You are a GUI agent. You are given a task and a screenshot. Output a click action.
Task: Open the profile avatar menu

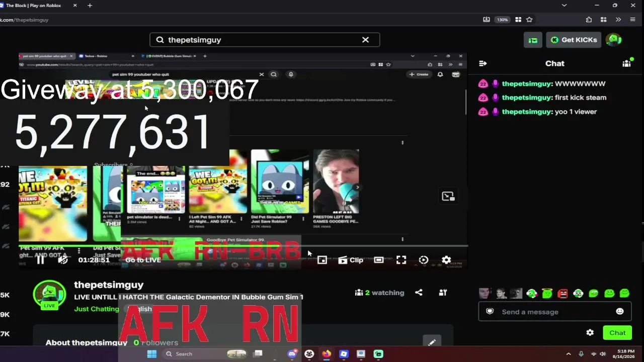(x=613, y=40)
